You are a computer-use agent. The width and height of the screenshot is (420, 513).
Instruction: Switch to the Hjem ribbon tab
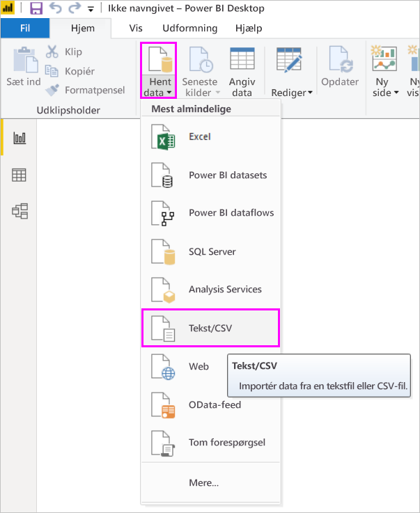coord(83,28)
